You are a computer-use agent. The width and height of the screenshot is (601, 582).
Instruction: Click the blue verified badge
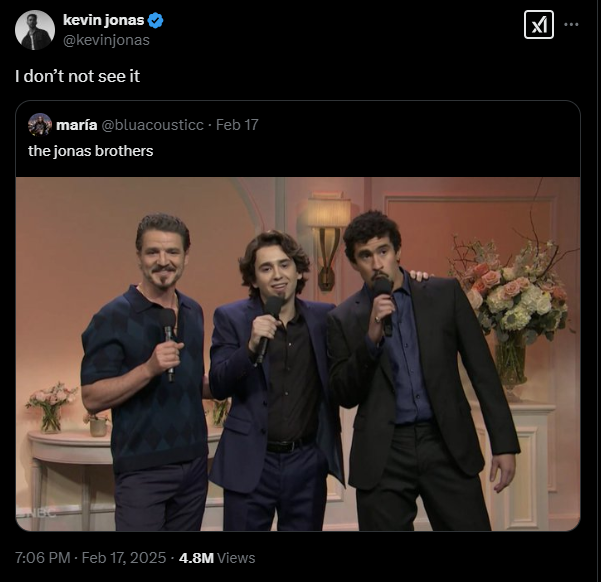tap(157, 21)
